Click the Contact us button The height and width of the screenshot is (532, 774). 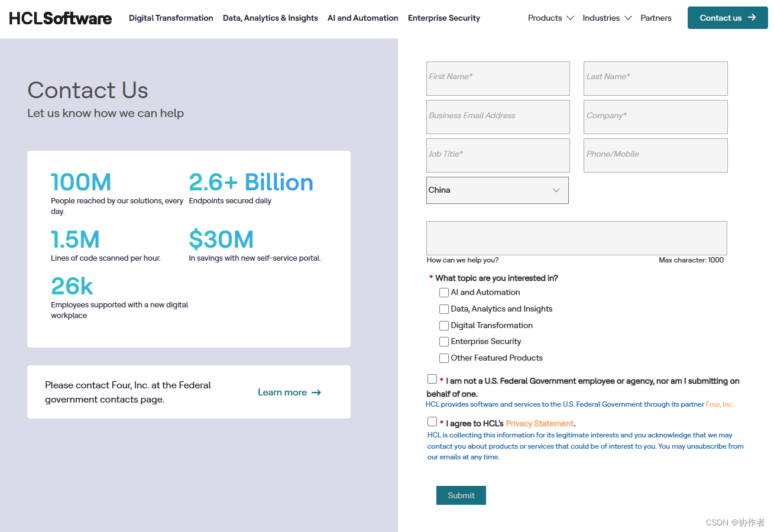(728, 18)
